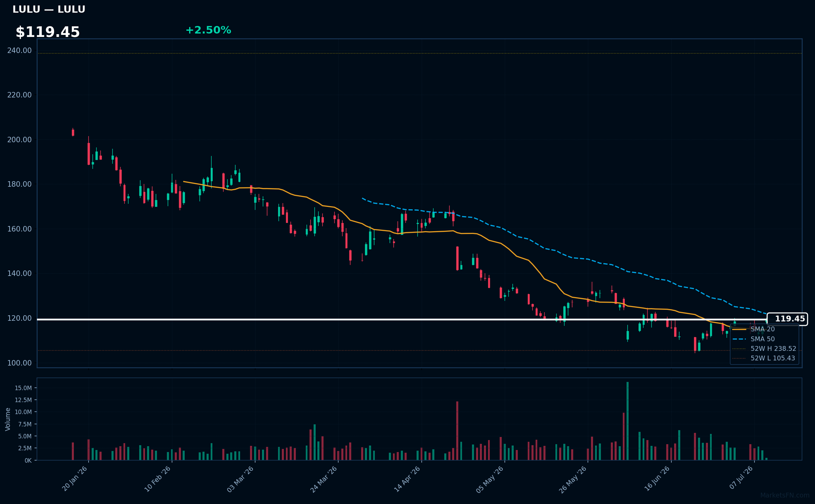Viewport: 815px width, 504px height.
Task: Click the 52W L 105.43 legend entry
Action: coord(763,358)
